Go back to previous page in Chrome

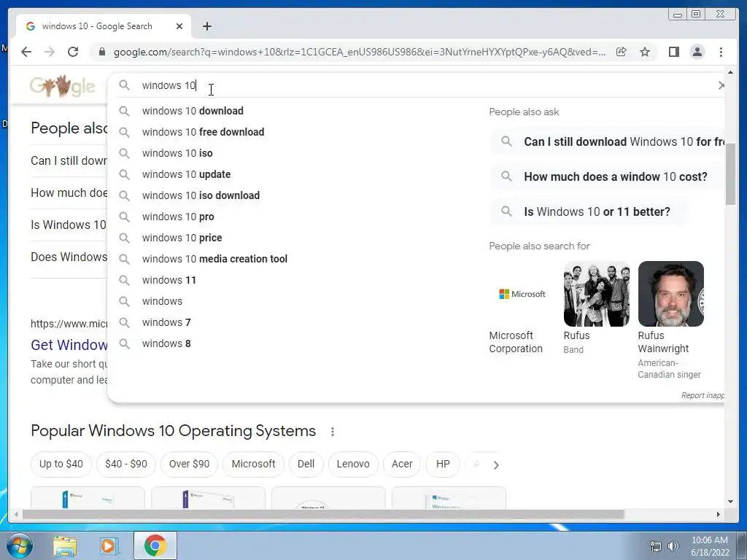26,52
